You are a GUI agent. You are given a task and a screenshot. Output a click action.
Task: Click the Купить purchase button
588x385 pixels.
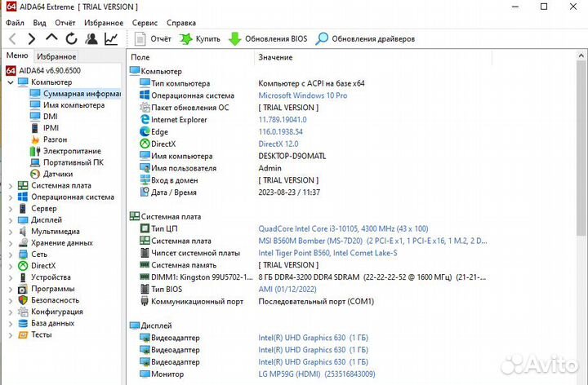click(200, 38)
